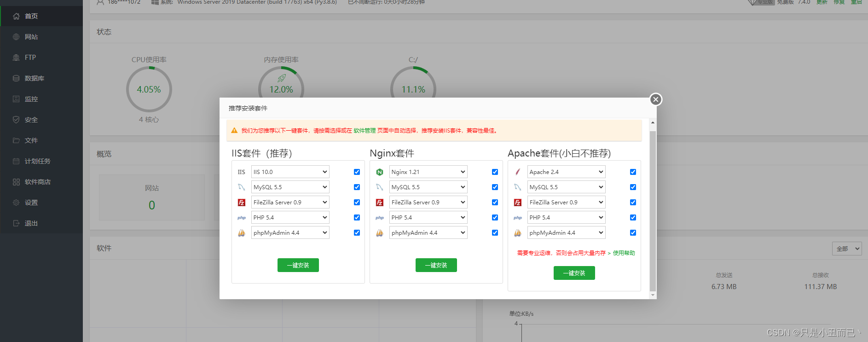Open the Apache 2.4 version dropdown
Screen dimensions: 868x342
tap(567, 172)
